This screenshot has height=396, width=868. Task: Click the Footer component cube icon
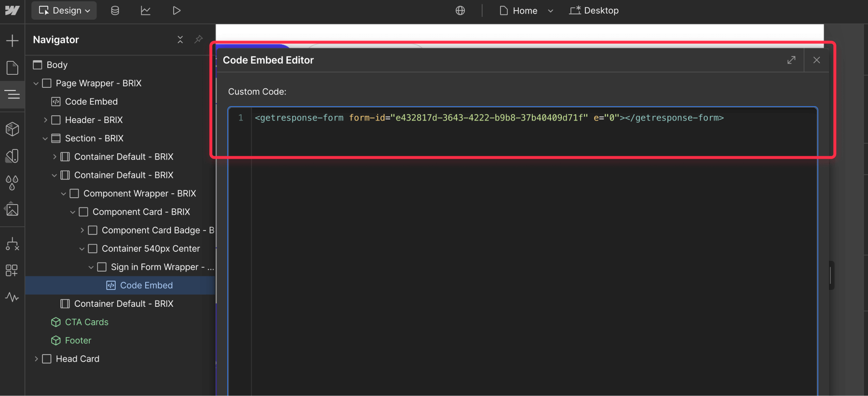coord(56,340)
